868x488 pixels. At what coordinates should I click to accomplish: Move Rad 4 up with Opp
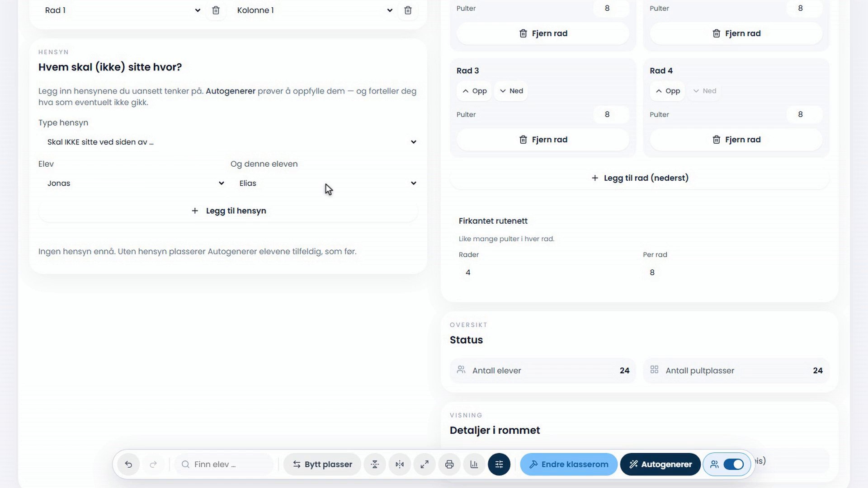click(x=668, y=91)
